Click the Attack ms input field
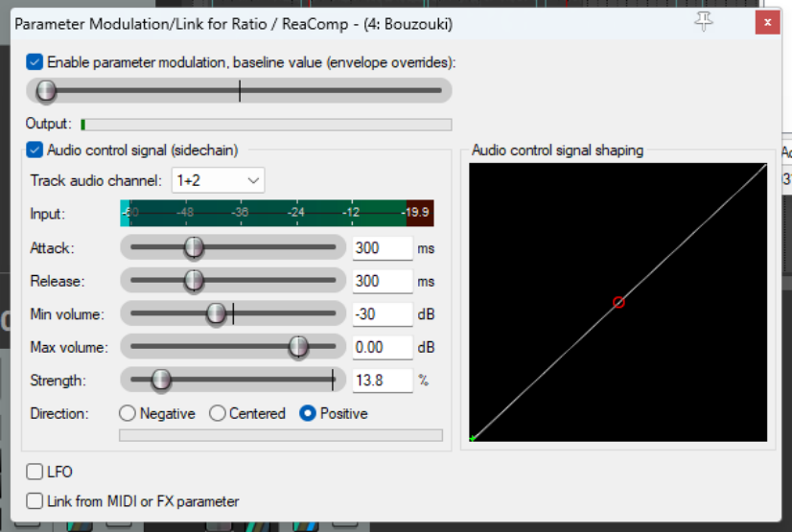The height and width of the screenshot is (532, 792). click(383, 248)
